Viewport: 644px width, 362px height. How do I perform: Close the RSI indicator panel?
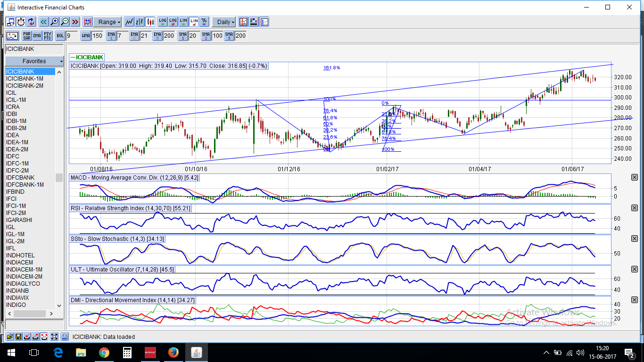(x=634, y=208)
